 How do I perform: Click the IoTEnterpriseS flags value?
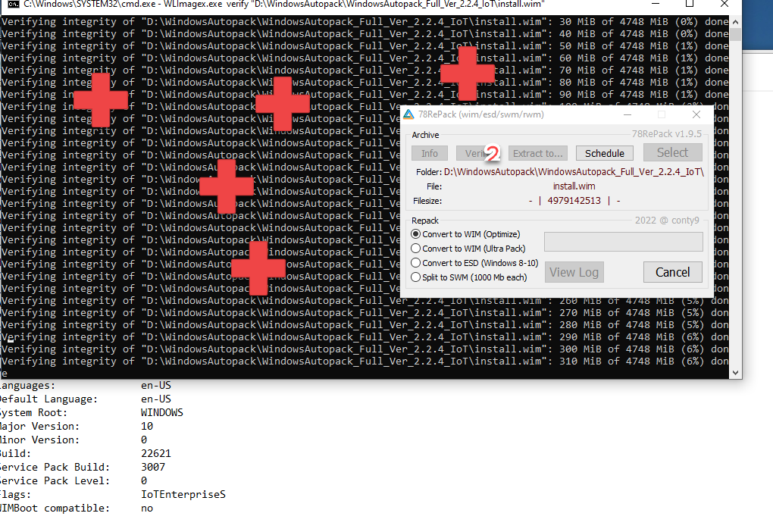click(183, 494)
